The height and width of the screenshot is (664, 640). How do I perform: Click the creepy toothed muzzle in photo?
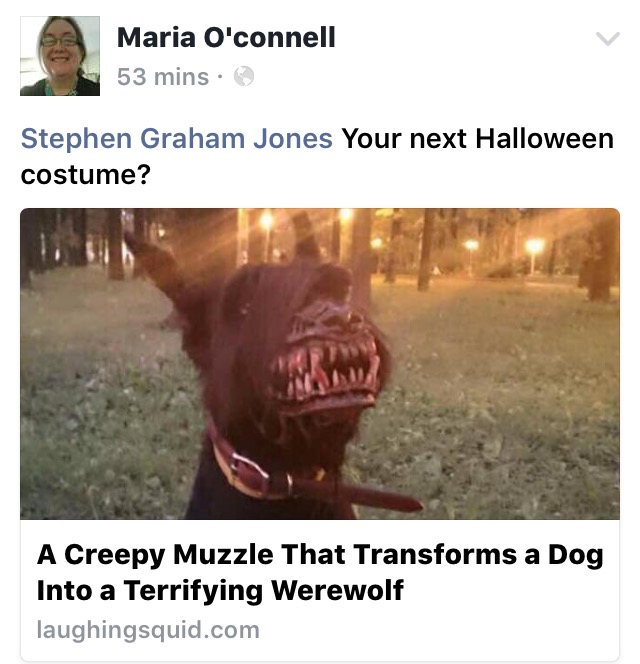[328, 362]
